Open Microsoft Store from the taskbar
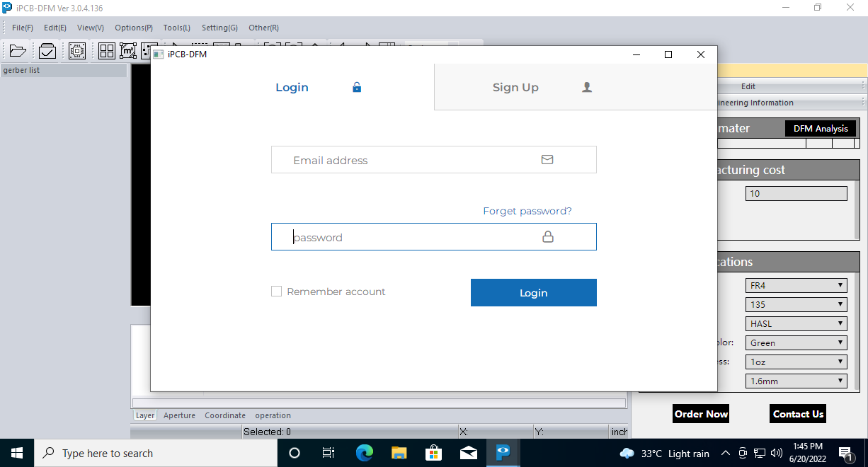The height and width of the screenshot is (467, 868). click(x=433, y=453)
